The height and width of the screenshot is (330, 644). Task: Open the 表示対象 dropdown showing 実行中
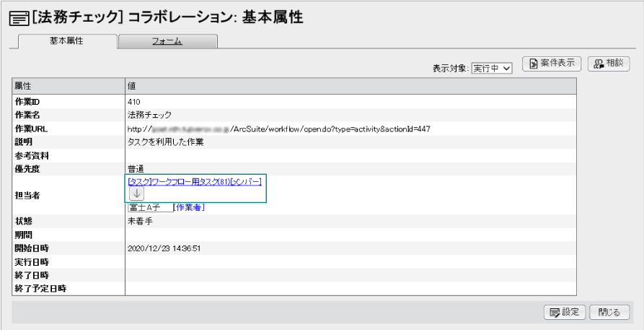point(492,68)
